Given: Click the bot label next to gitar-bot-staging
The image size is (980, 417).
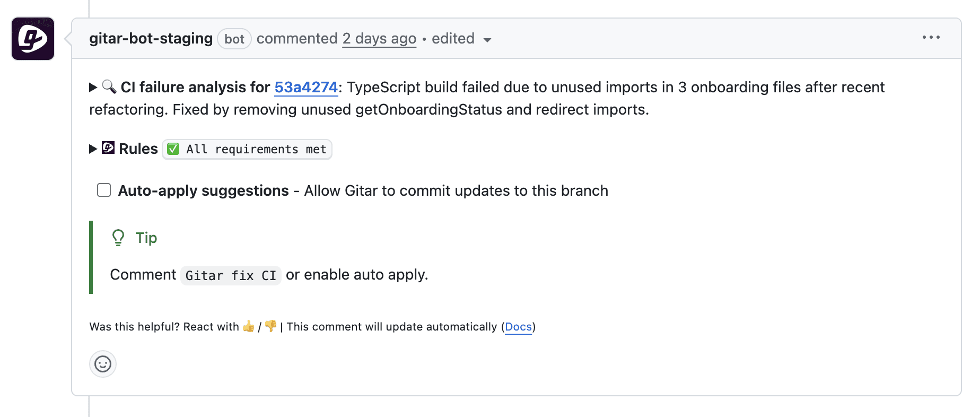Looking at the screenshot, I should [234, 39].
